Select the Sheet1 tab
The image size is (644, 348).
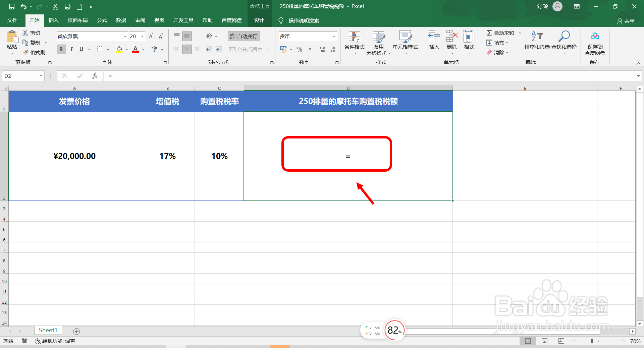coord(48,331)
